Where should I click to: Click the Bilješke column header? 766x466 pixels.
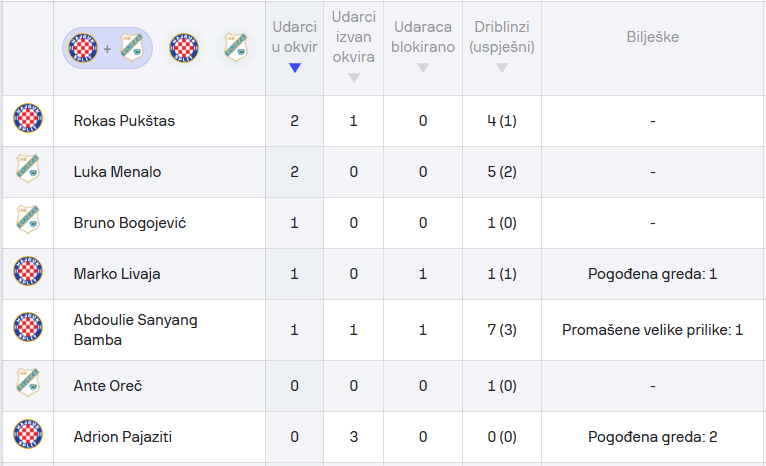pos(653,37)
